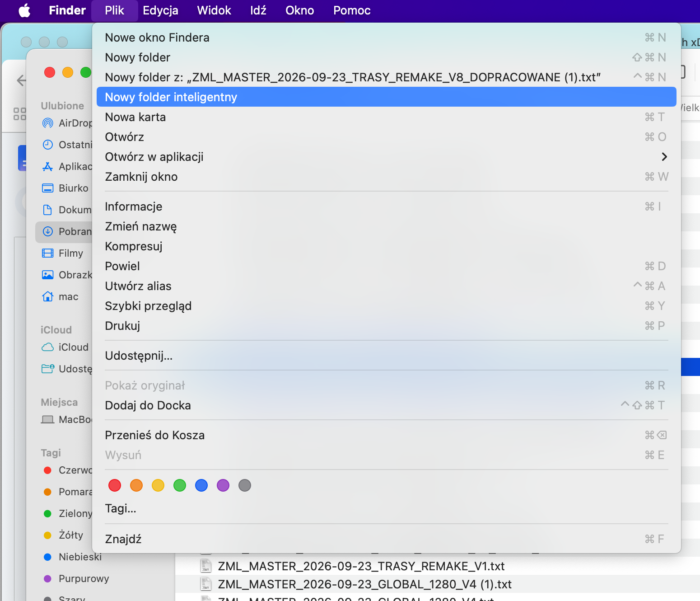The image size is (700, 601).
Task: Open the Edycja menu
Action: (x=160, y=10)
